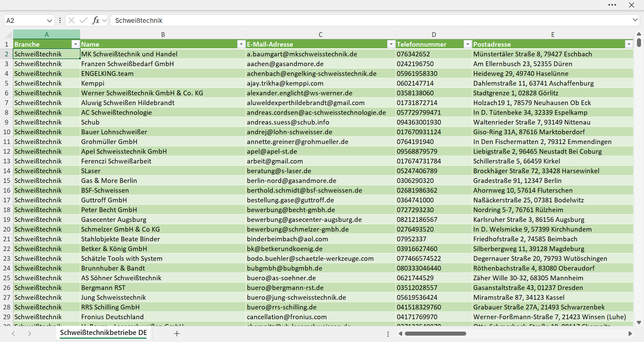Open the E-Mail-Adresse filter dropdown
Image resolution: width=644 pixels, height=342 pixels.
pos(391,44)
